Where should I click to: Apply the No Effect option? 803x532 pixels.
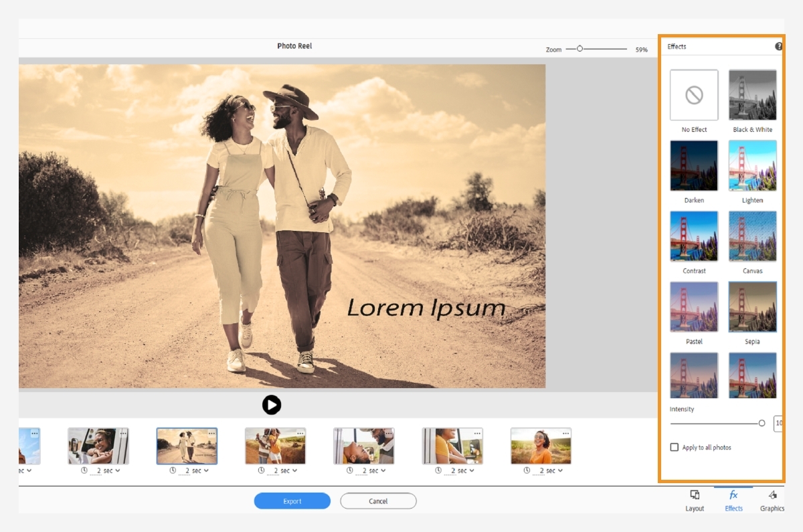(x=694, y=95)
